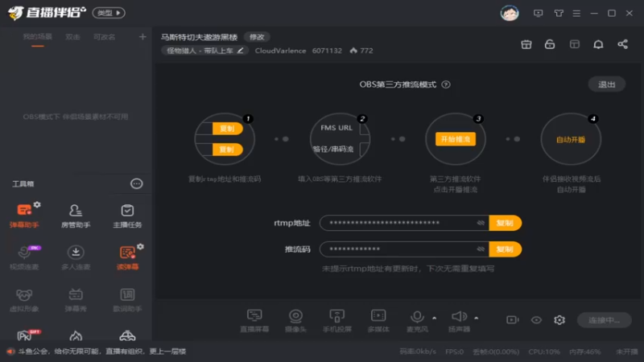Click the share icon in header
Image resolution: width=644 pixels, height=362 pixels.
pyautogui.click(x=622, y=44)
